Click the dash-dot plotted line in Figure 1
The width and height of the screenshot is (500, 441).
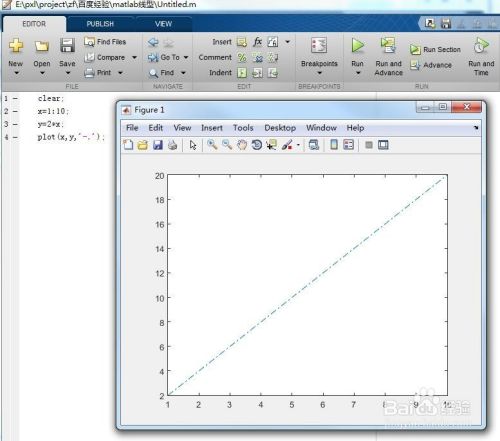[x=307, y=286]
